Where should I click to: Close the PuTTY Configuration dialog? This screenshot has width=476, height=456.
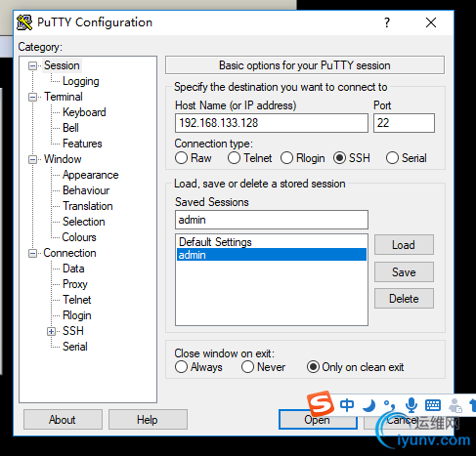tap(431, 22)
